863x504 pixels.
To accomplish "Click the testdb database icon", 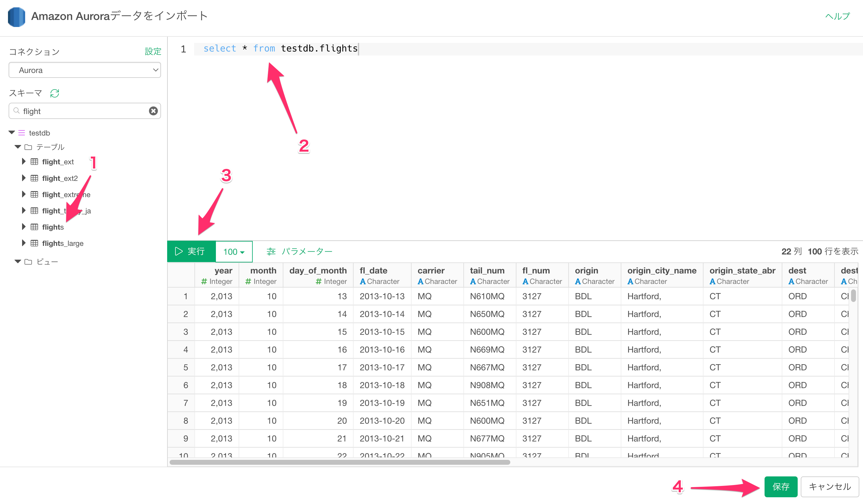I will (21, 133).
